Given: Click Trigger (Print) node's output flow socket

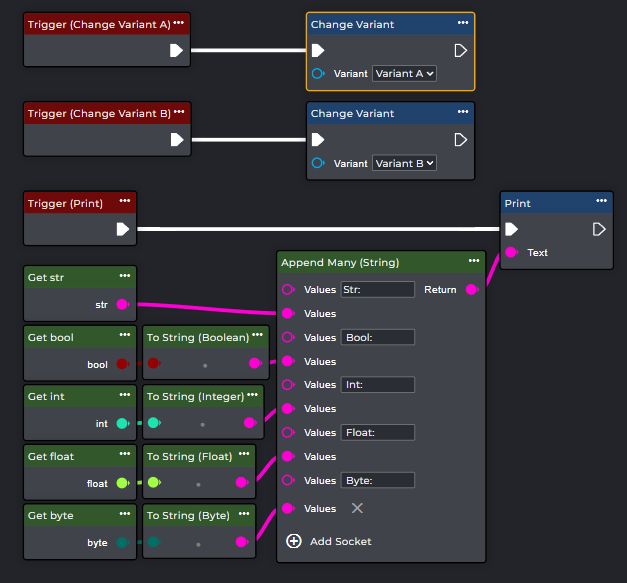Looking at the screenshot, I should pos(123,229).
